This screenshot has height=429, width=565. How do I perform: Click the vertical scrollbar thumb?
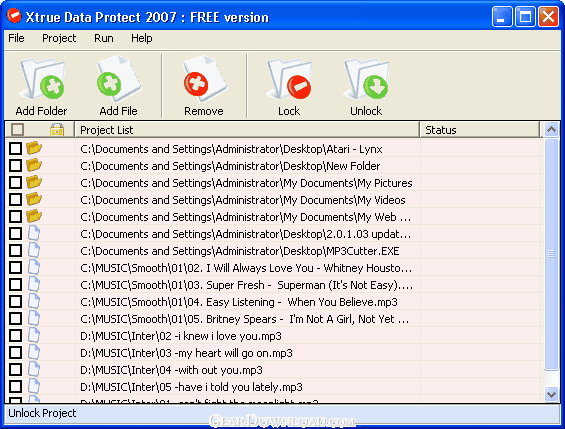(551, 254)
